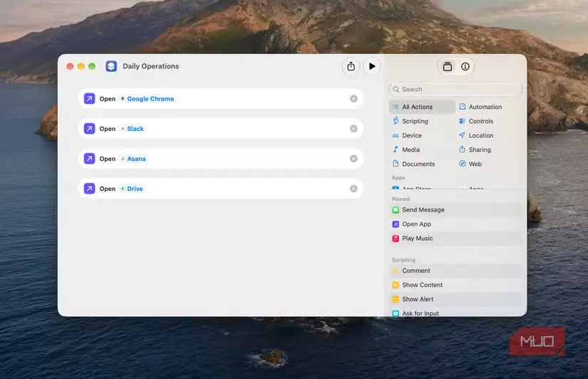The height and width of the screenshot is (379, 588).
Task: Click the Open App purple icon
Action: [396, 224]
